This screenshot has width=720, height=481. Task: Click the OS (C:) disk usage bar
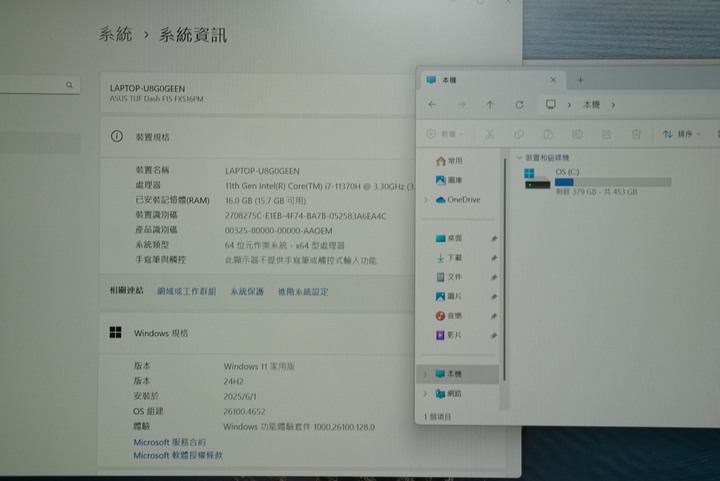(x=613, y=182)
